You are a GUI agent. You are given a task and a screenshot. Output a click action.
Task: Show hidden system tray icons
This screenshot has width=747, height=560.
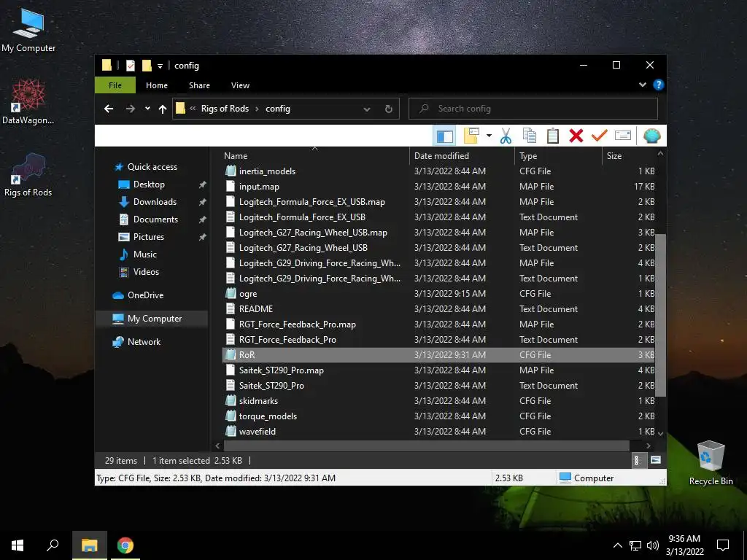[617, 545]
